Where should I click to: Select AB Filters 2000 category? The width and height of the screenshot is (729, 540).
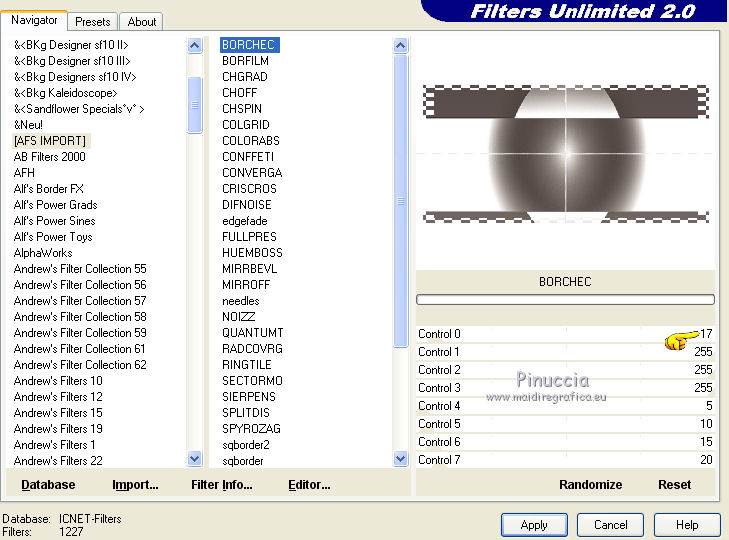(x=49, y=157)
